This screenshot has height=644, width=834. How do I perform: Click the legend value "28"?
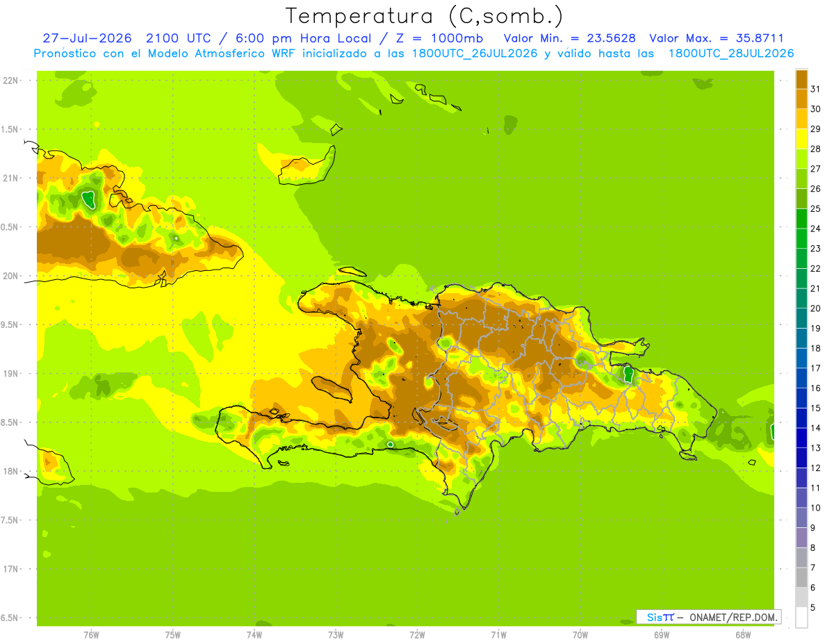816,149
